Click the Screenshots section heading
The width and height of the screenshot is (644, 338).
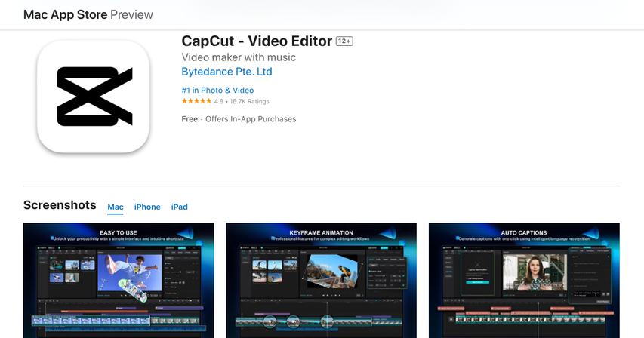(x=60, y=205)
